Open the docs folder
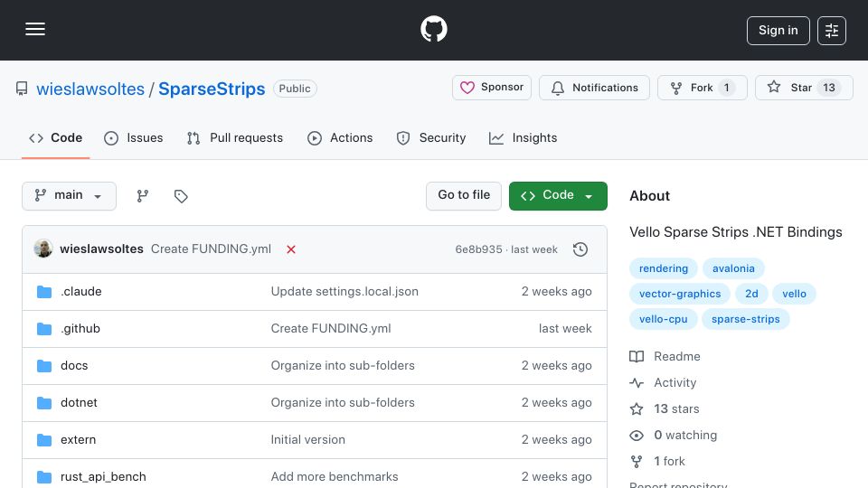Screen dimensions: 868x488 pyautogui.click(x=74, y=366)
